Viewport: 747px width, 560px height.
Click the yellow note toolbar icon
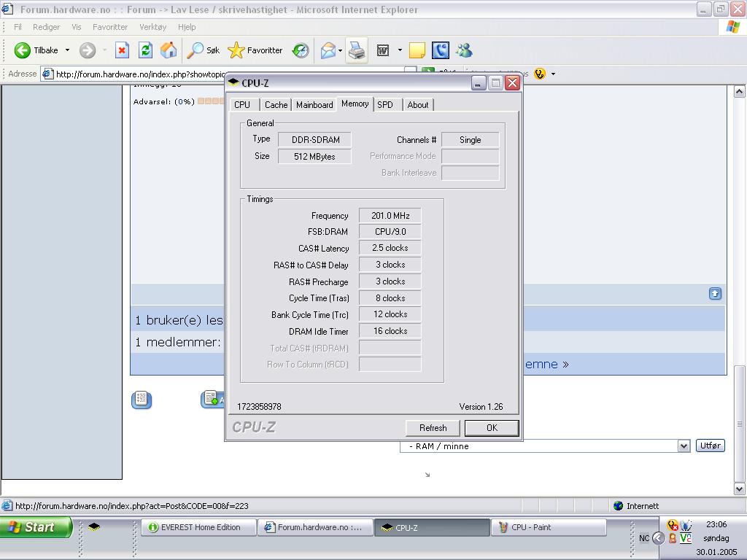417,50
